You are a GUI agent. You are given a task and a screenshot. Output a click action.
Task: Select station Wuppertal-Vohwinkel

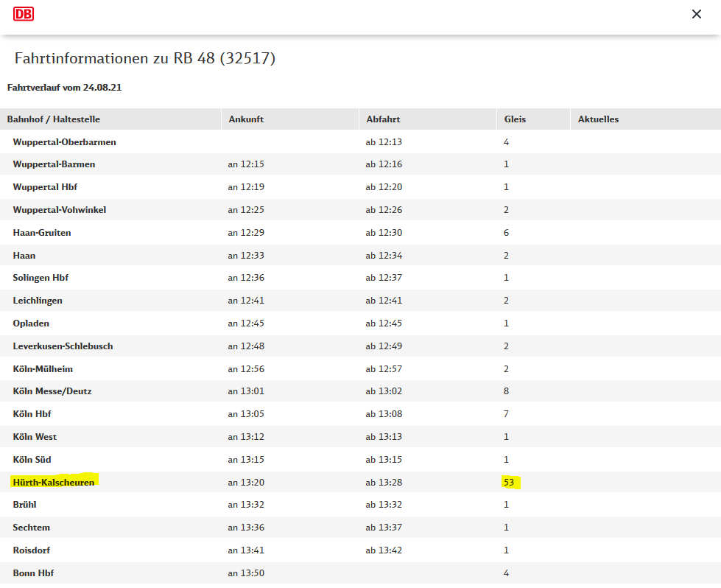(60, 210)
